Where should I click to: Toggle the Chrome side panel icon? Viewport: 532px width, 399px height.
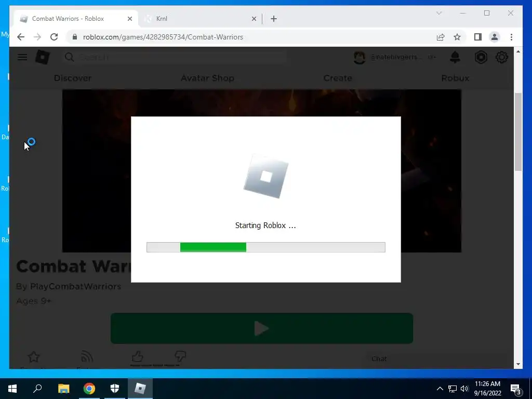(478, 37)
